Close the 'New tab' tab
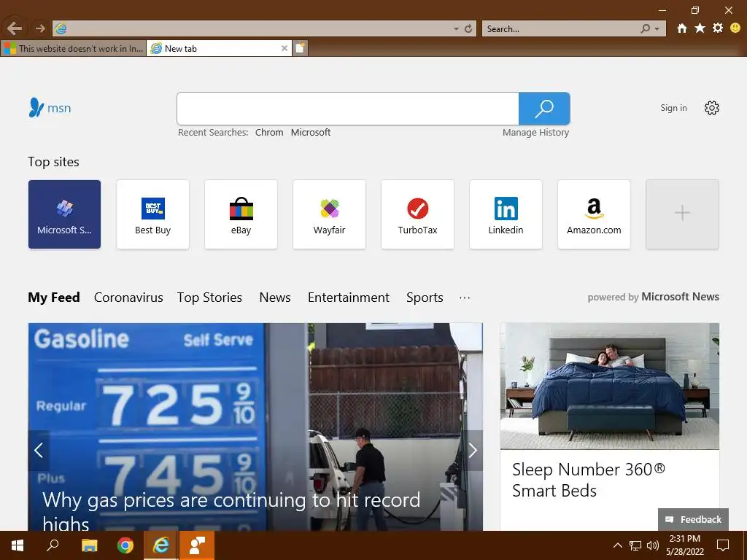The image size is (747, 560). [285, 48]
